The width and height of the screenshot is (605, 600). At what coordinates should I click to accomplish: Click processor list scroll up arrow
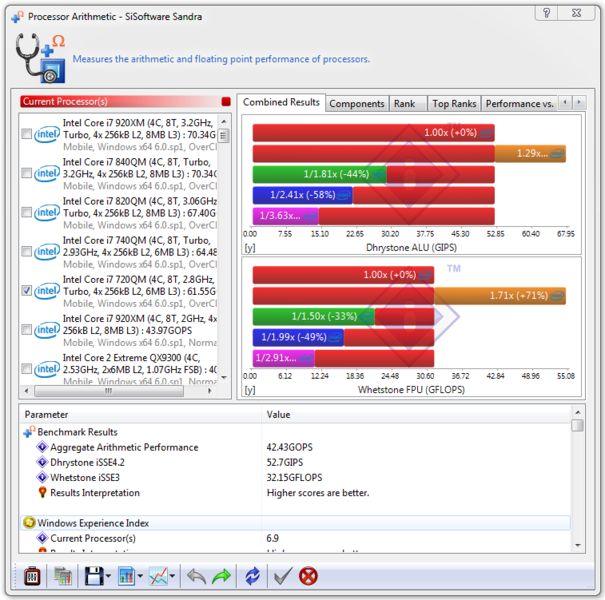click(224, 122)
